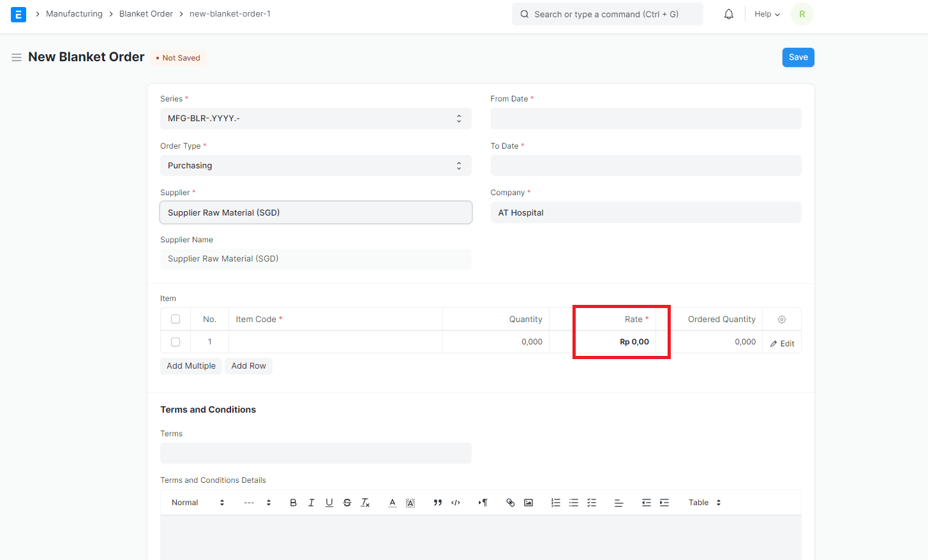Click the Supplier input field
This screenshot has height=560, width=928.
(315, 212)
